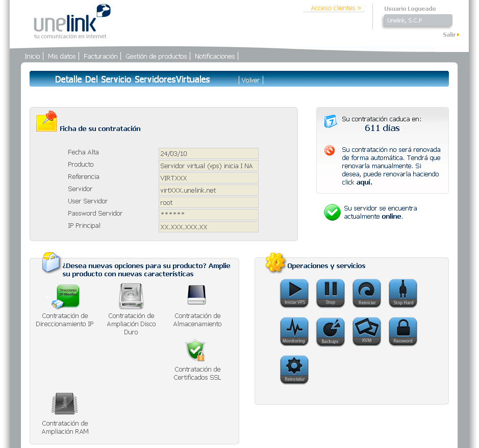Open Contratación de Almacenamiento link
Image resolution: width=479 pixels, height=448 pixels.
[197, 320]
